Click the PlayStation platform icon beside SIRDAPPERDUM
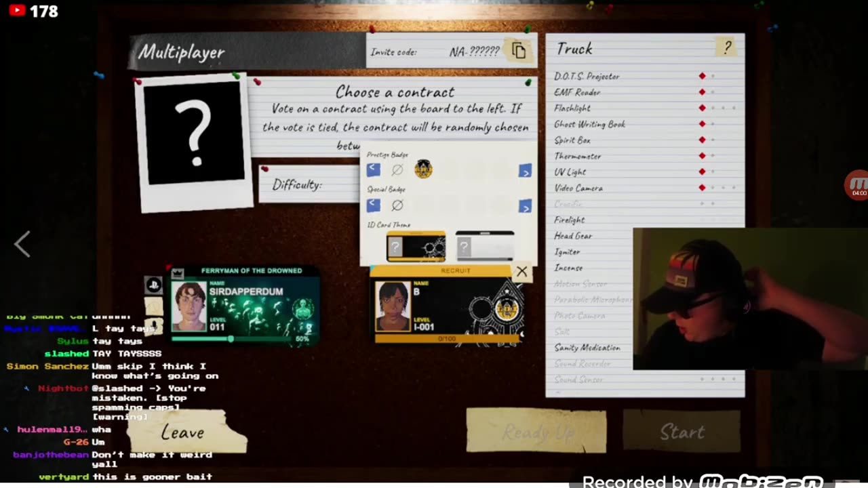This screenshot has height=488, width=868. (153, 286)
